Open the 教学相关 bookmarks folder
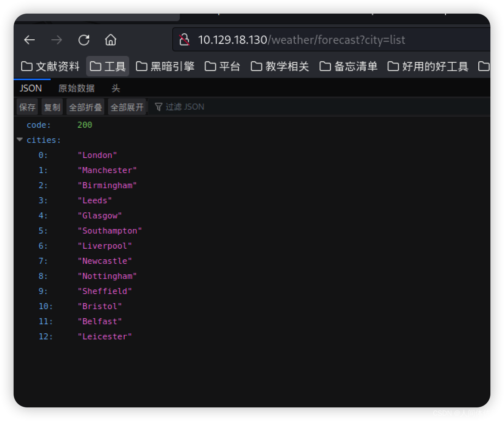This screenshot has height=421, width=504. pos(280,67)
